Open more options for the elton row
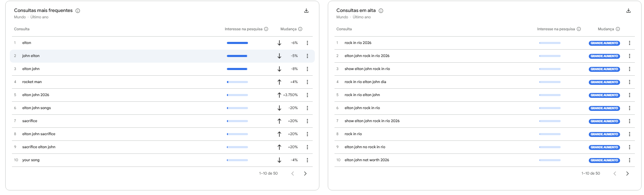The width and height of the screenshot is (644, 195). tap(307, 43)
